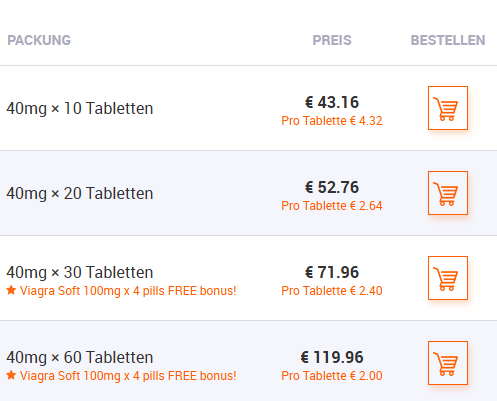Click the 40mg × 10 Tabletten label

point(80,108)
